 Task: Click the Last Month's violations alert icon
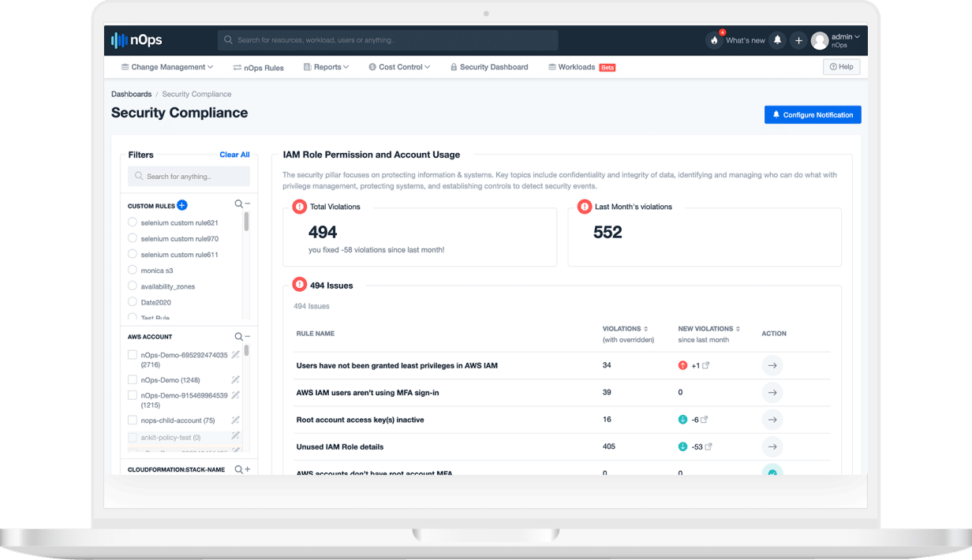(x=585, y=207)
